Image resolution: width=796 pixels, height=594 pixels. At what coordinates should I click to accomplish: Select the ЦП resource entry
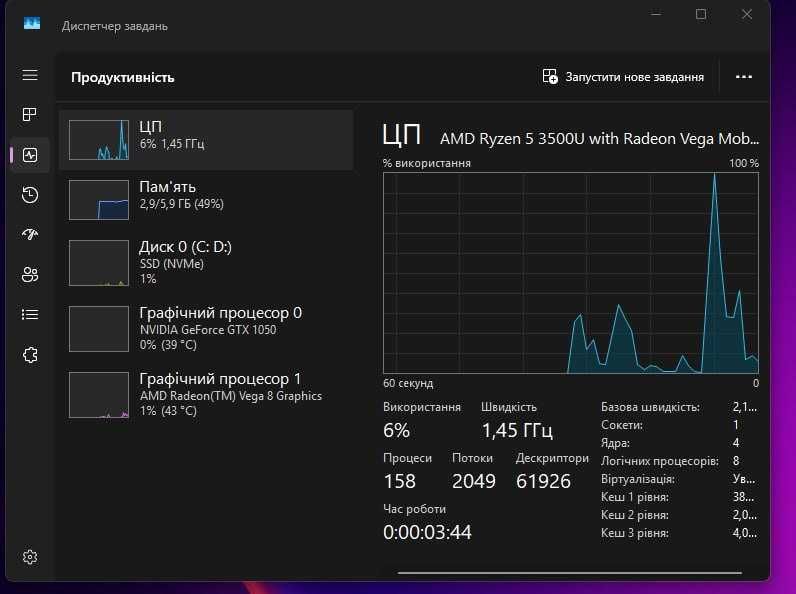click(x=206, y=140)
